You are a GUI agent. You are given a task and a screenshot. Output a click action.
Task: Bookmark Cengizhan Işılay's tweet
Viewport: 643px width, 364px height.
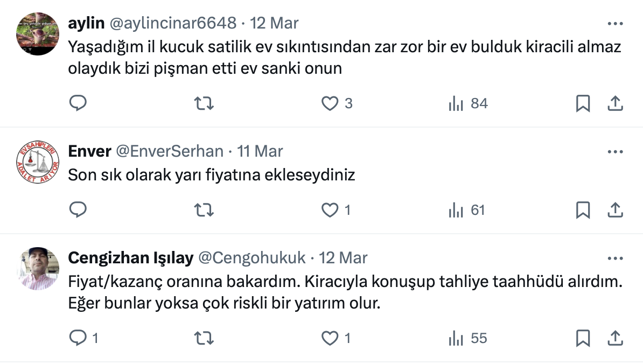click(583, 338)
